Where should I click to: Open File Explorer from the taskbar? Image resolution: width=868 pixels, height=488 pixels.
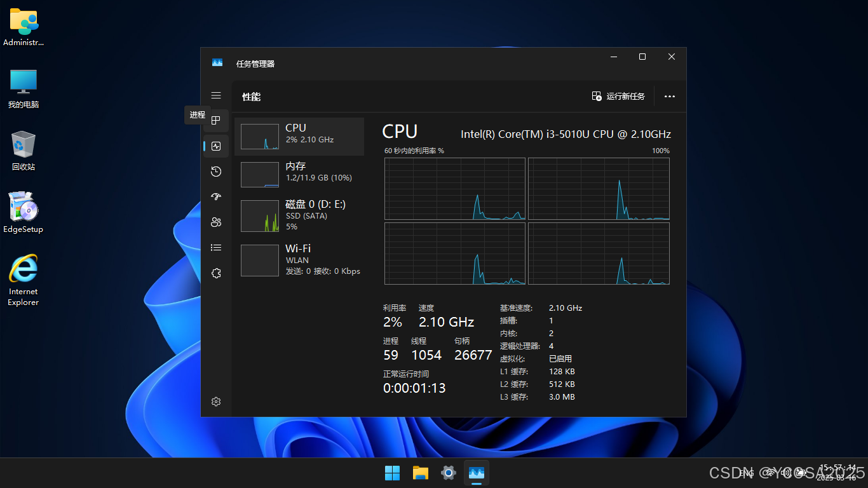(x=421, y=473)
